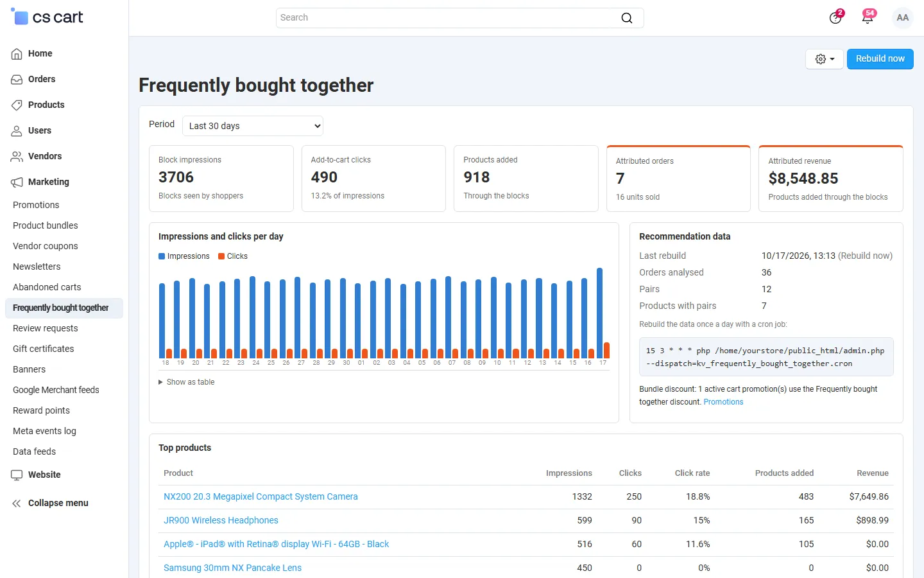Open the Period dropdown
Screen dimensions: 924x578
[253, 126]
